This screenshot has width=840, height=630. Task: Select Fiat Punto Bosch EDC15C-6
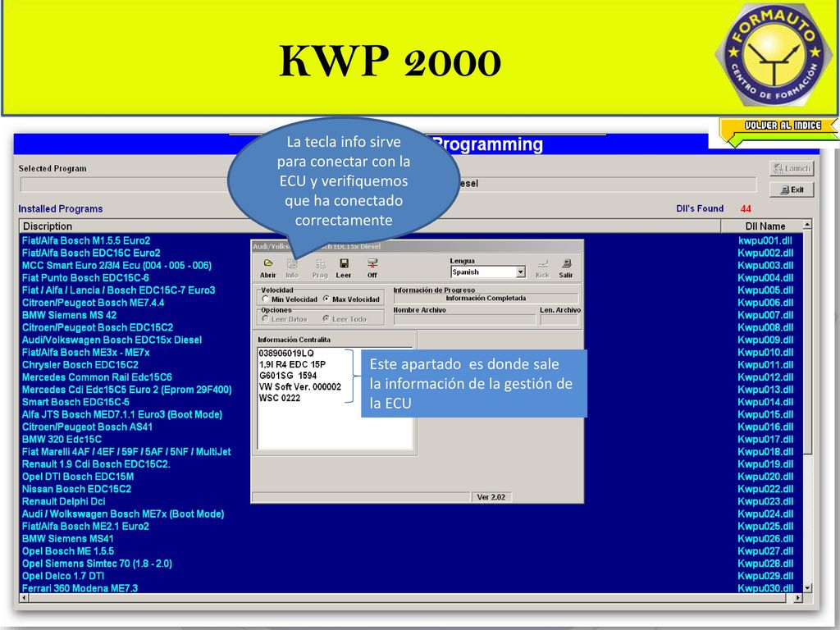point(85,277)
